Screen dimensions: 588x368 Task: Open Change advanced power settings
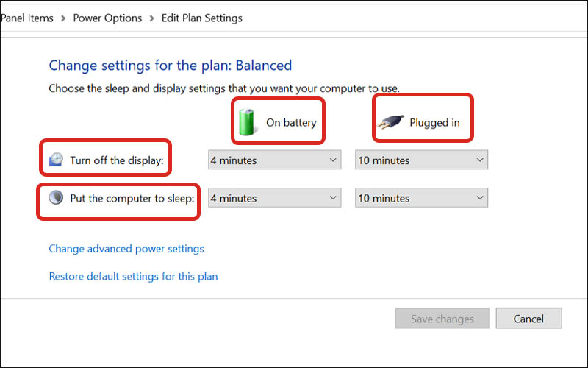click(x=126, y=249)
